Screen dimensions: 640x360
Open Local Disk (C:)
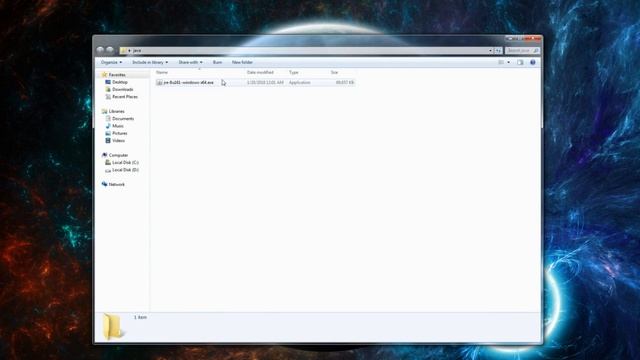coord(125,162)
